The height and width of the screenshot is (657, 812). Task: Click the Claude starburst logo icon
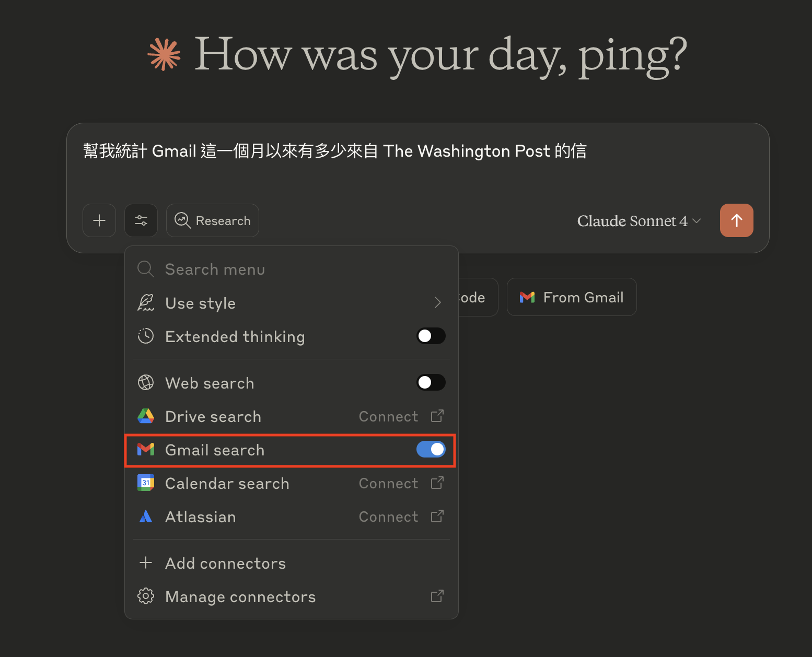[164, 54]
